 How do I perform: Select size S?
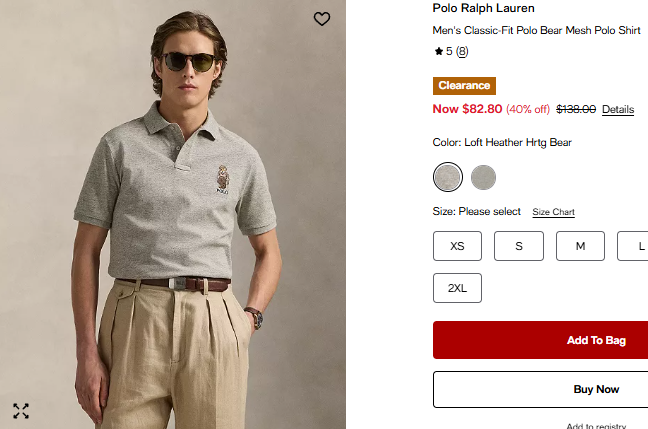(519, 246)
